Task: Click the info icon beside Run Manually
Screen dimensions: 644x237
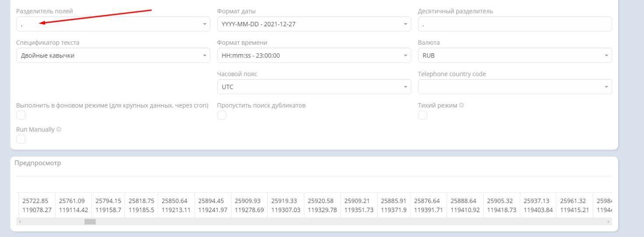Action: tap(59, 130)
